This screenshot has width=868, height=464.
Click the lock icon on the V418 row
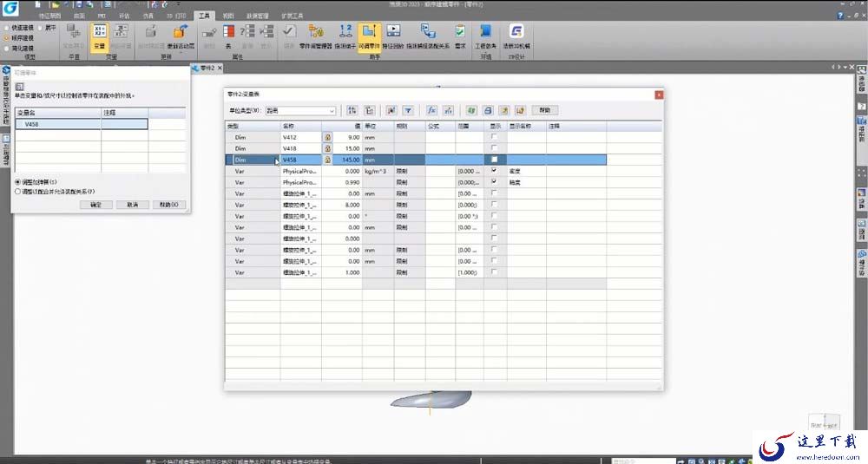tap(328, 148)
